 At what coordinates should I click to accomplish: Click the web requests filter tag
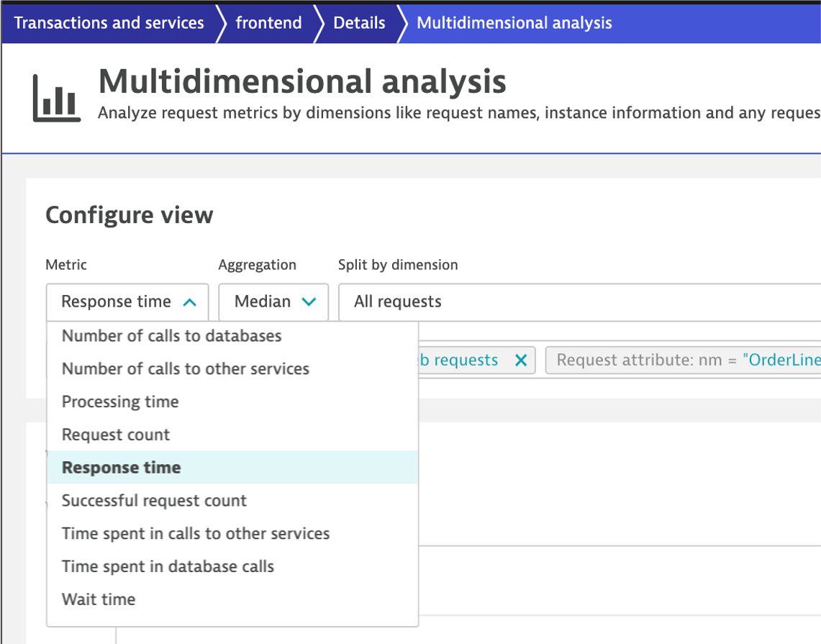(x=458, y=360)
